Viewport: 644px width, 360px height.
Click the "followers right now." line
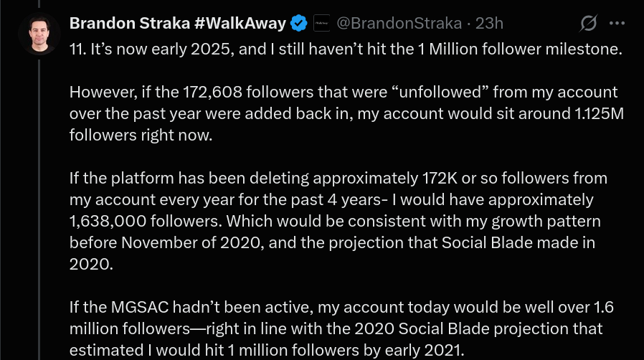pyautogui.click(x=141, y=135)
